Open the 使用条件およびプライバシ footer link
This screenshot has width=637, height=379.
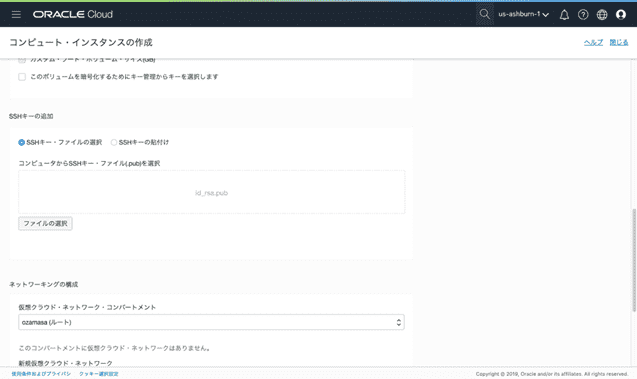(x=41, y=374)
